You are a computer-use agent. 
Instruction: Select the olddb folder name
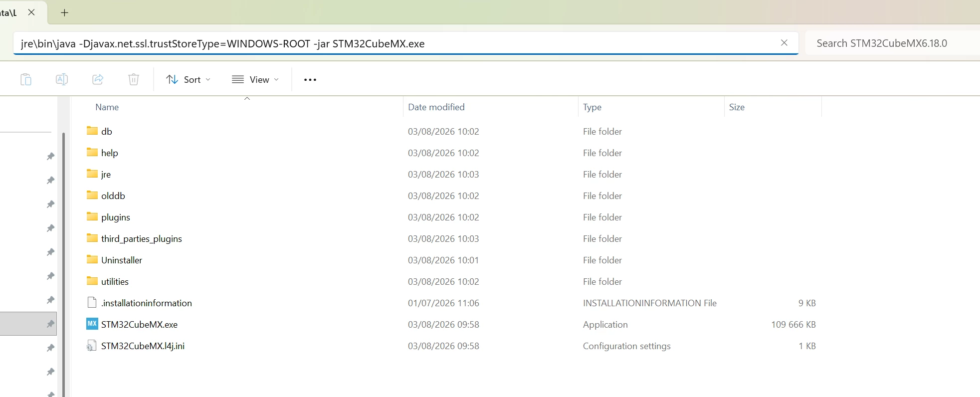[113, 196]
